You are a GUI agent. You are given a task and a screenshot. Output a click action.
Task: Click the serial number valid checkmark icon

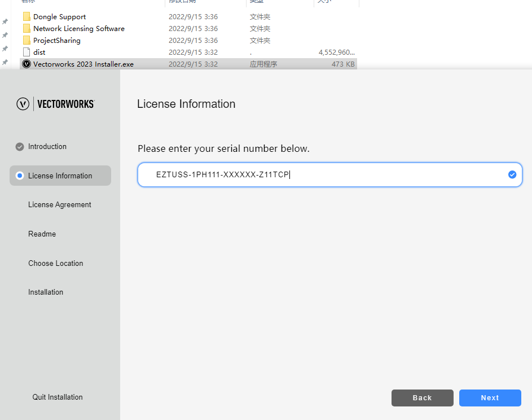(512, 174)
